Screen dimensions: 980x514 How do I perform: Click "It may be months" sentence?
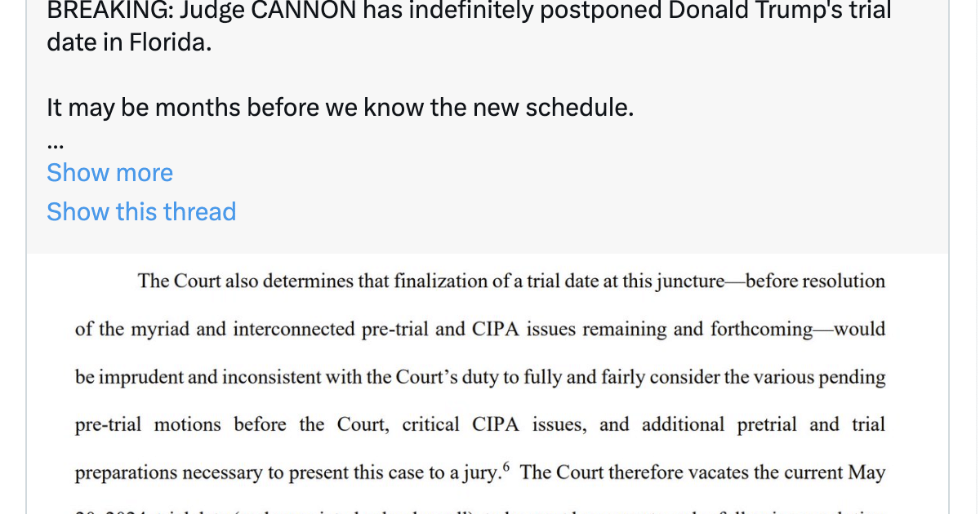(340, 107)
